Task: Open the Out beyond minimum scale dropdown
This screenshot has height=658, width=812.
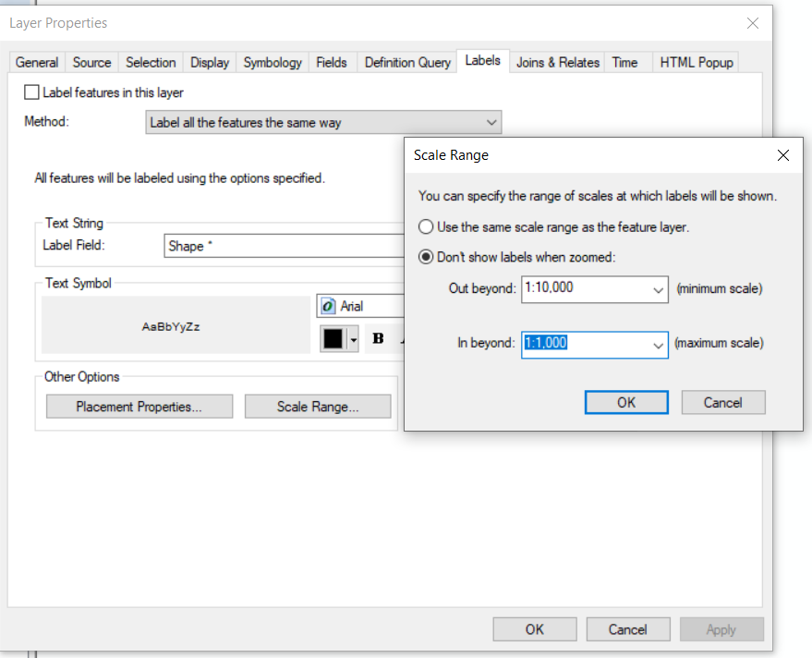Action: [x=658, y=288]
